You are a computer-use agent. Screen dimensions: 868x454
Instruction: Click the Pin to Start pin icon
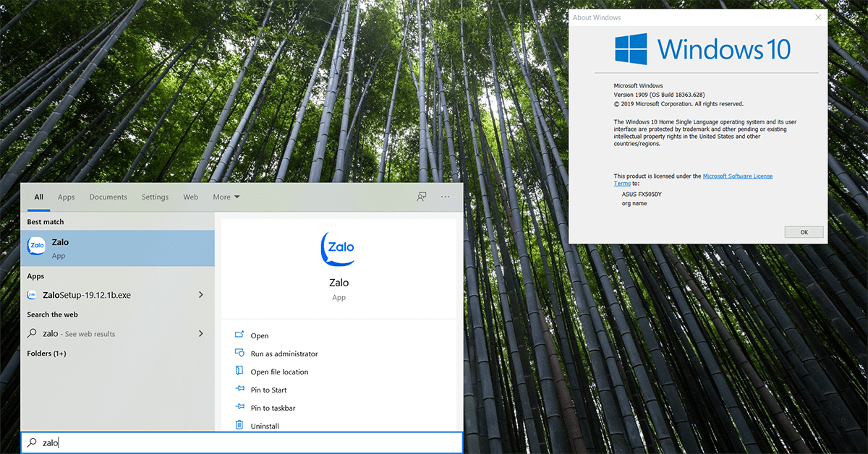point(239,389)
